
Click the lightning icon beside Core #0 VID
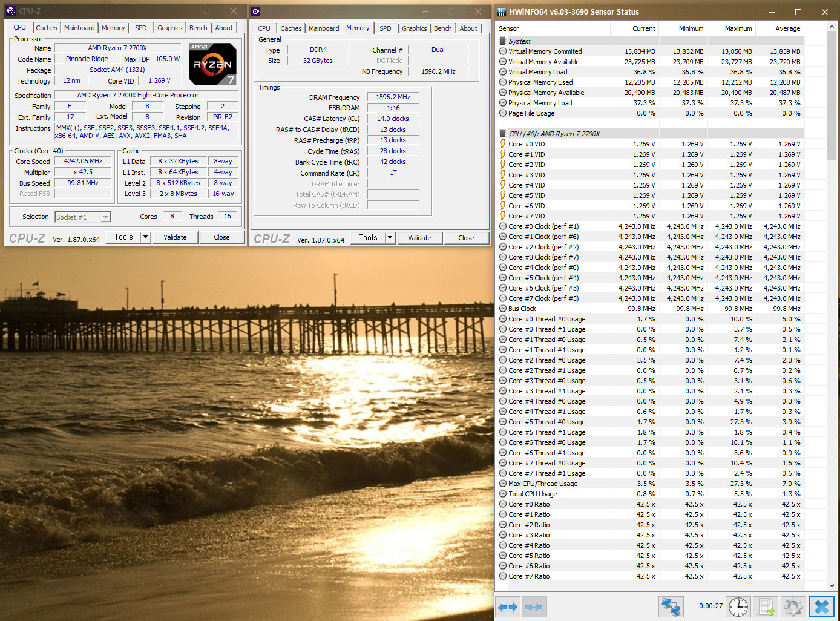click(x=503, y=144)
